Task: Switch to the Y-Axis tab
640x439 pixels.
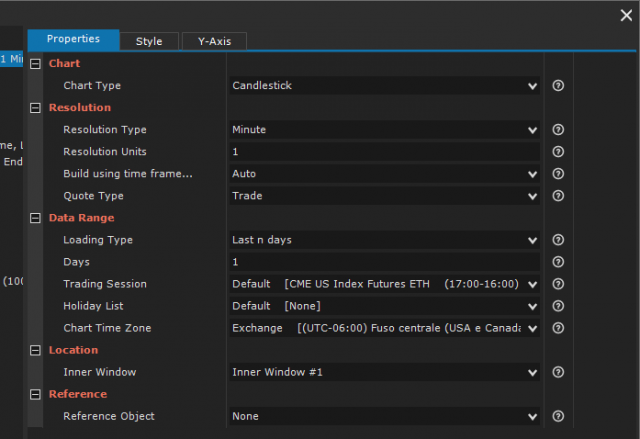Action: [x=214, y=41]
